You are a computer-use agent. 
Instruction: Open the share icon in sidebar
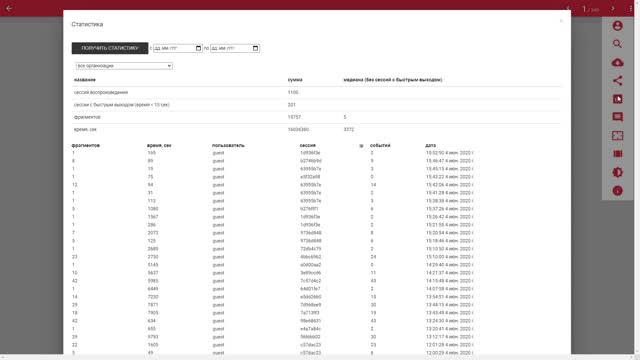[617, 81]
